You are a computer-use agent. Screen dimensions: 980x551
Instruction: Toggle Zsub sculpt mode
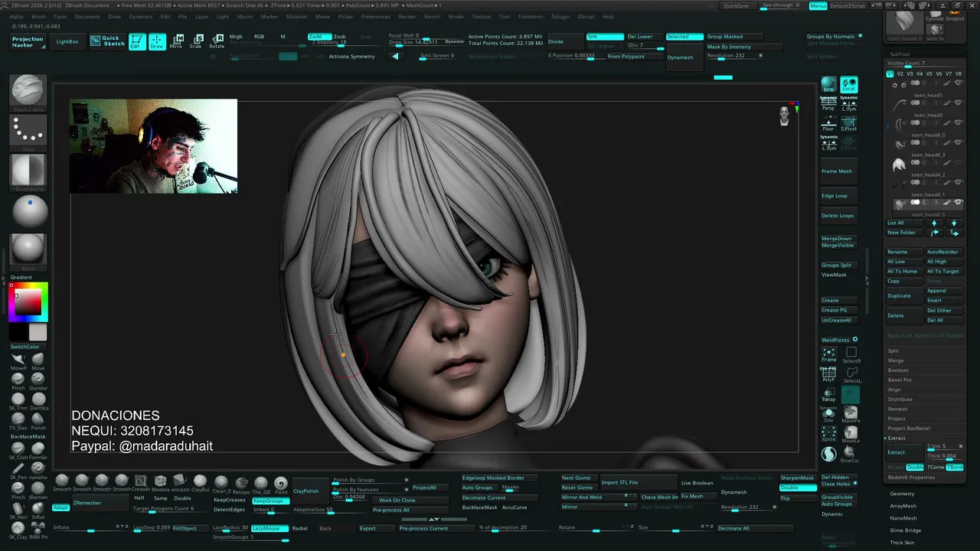pos(339,36)
